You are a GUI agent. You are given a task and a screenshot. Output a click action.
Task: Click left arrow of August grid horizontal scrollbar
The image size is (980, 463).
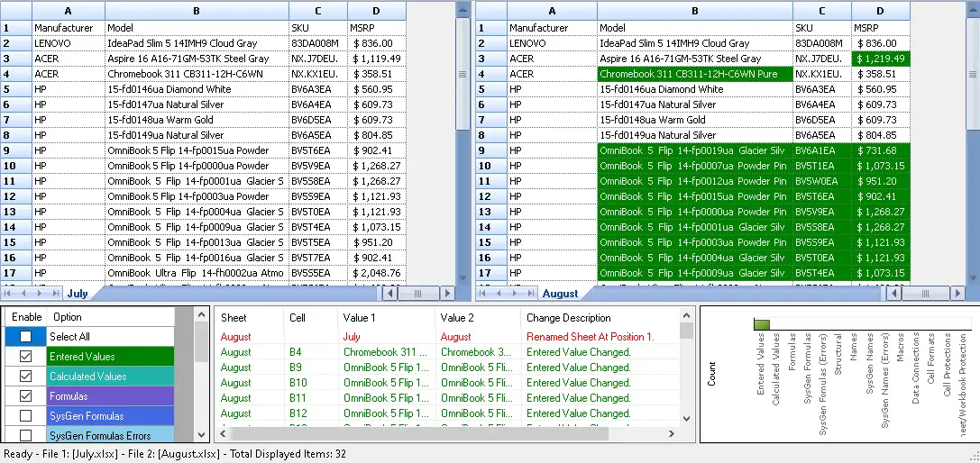893,293
